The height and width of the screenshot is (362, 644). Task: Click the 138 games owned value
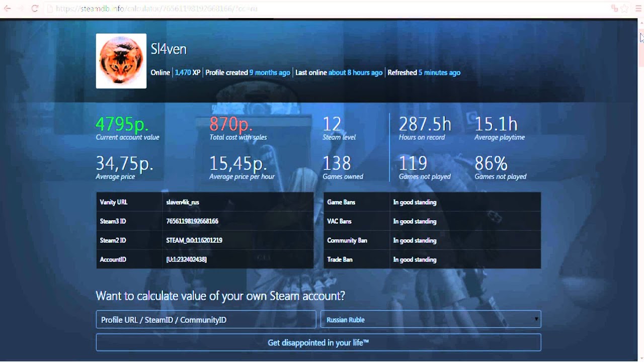click(x=337, y=163)
